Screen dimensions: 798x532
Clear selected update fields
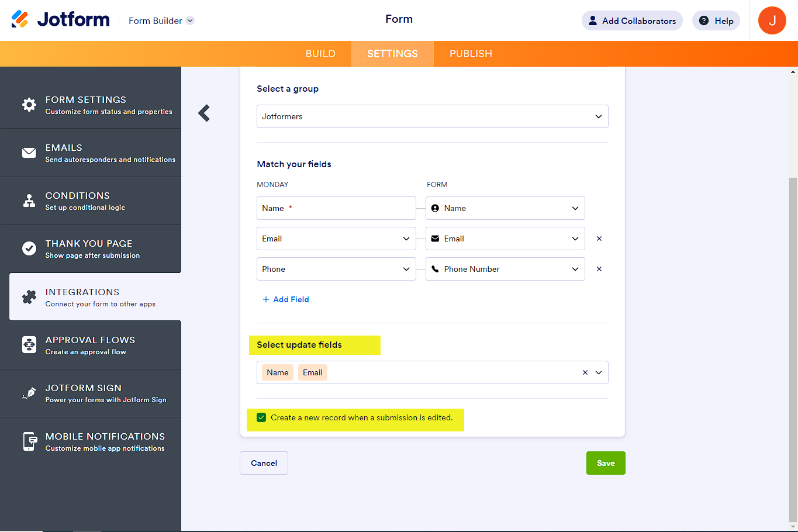pyautogui.click(x=585, y=372)
